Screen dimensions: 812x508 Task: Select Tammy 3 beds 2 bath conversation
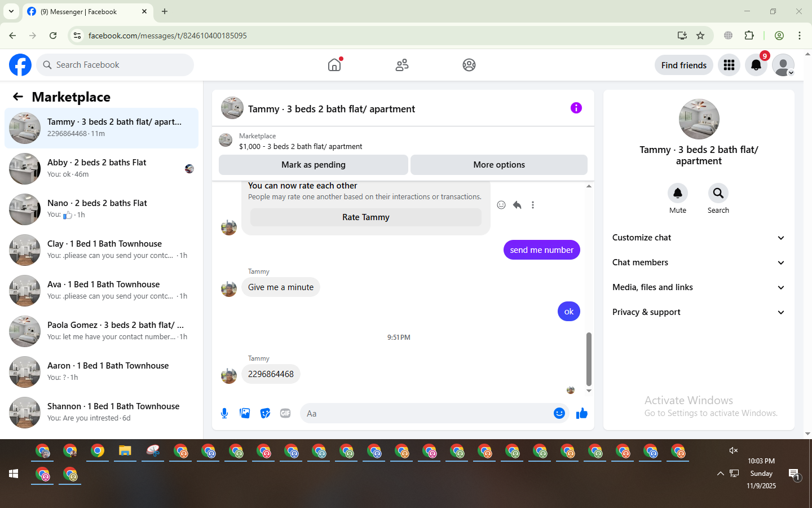click(x=101, y=128)
